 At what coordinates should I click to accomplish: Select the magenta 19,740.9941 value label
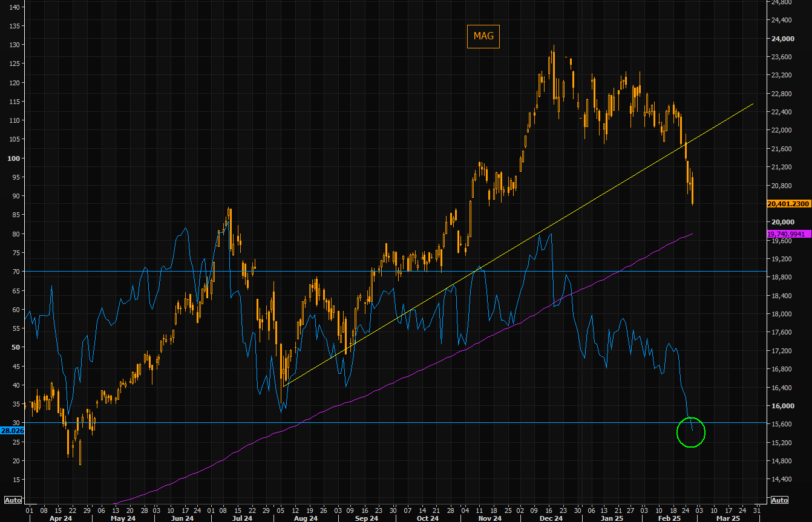(x=788, y=234)
